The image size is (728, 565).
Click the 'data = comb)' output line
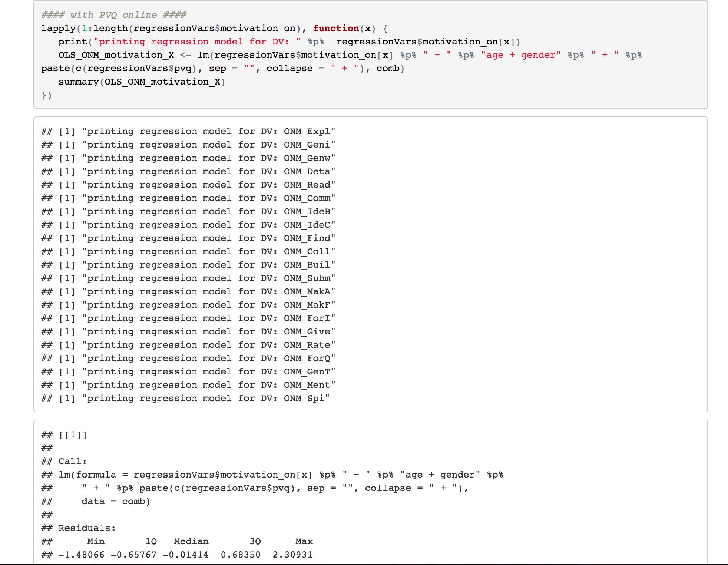tap(116, 501)
